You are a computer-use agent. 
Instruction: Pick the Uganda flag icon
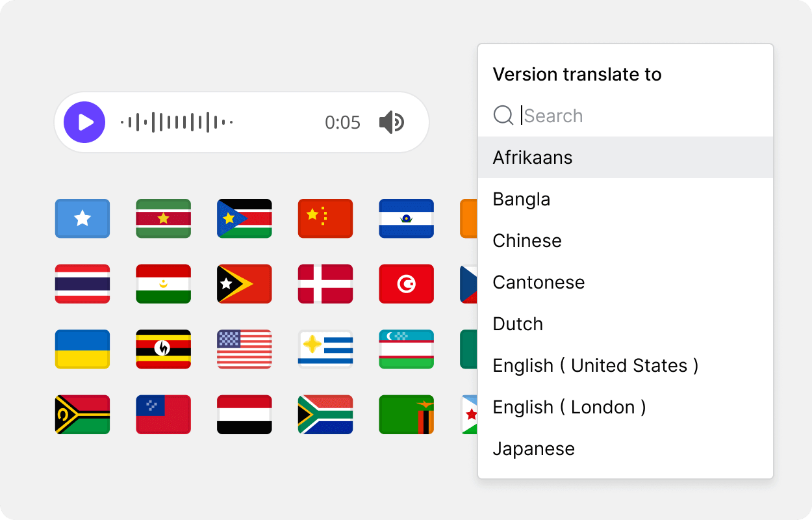click(164, 349)
